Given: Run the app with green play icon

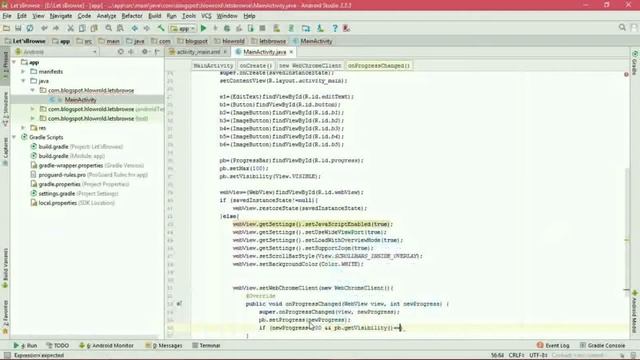Looking at the screenshot, I should click(203, 28).
